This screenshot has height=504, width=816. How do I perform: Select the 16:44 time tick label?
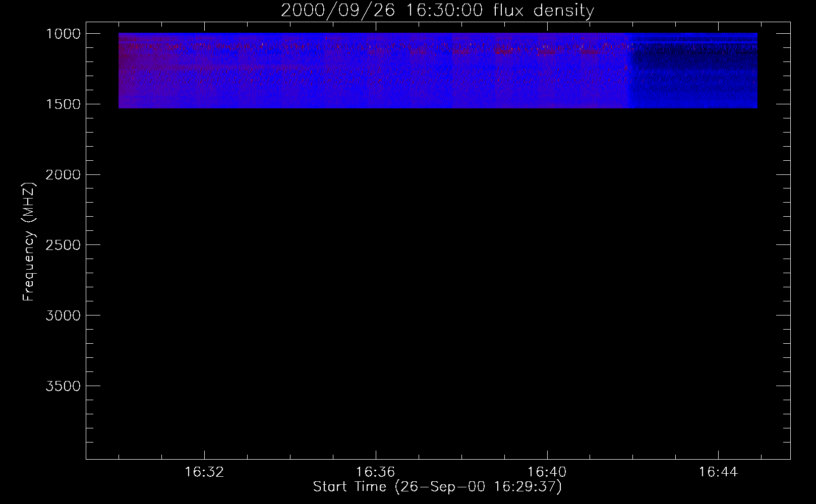click(x=718, y=472)
